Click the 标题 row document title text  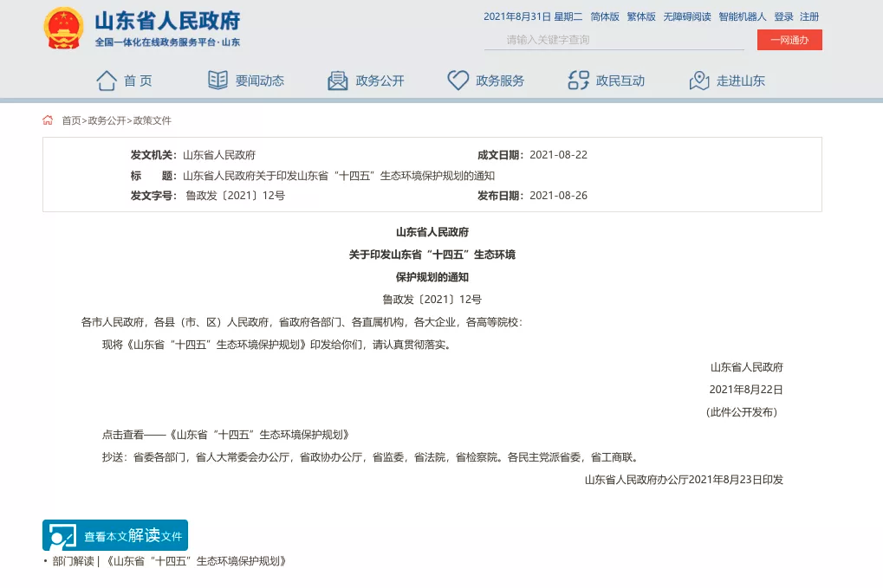tap(339, 176)
